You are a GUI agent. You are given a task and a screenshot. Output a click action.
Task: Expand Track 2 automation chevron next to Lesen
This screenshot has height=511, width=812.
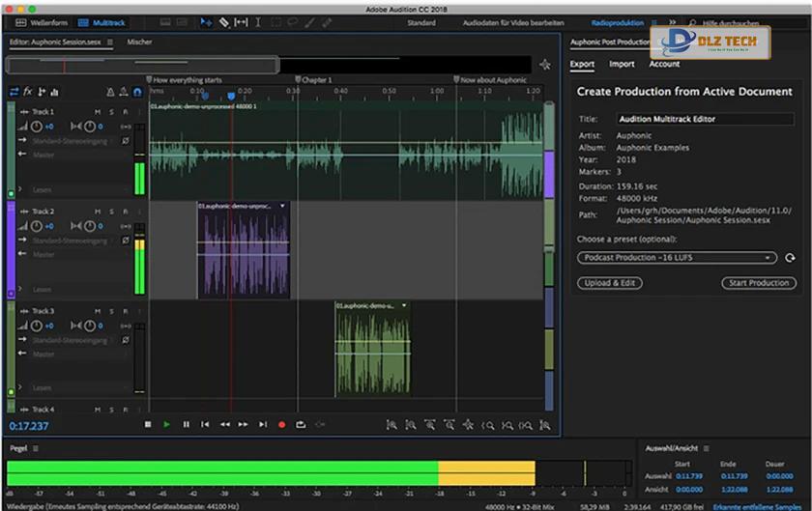pyautogui.click(x=20, y=289)
